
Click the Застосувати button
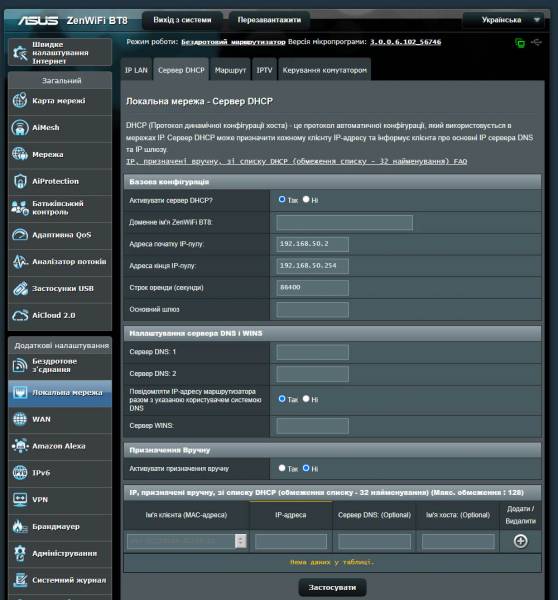click(x=332, y=587)
